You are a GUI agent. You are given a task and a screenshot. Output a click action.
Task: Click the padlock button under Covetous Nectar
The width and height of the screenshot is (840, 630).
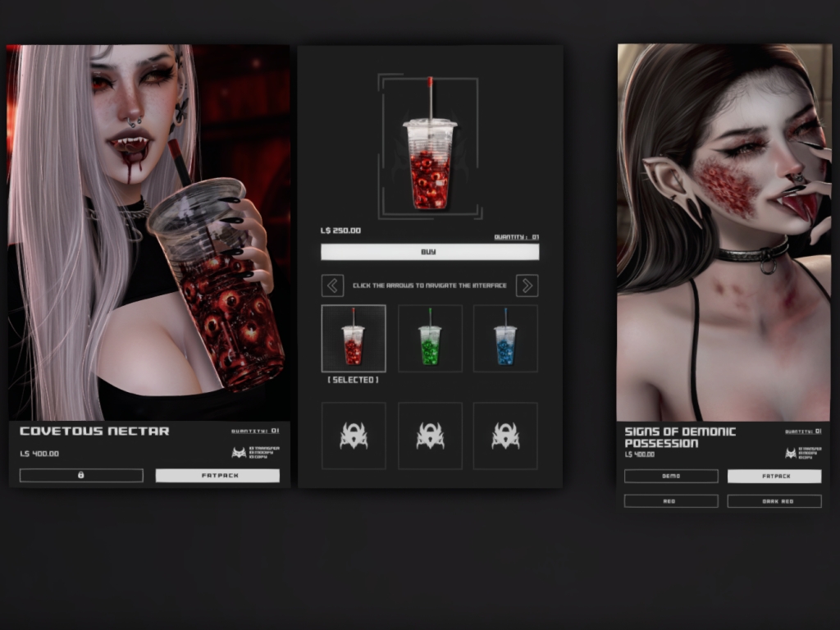[81, 475]
